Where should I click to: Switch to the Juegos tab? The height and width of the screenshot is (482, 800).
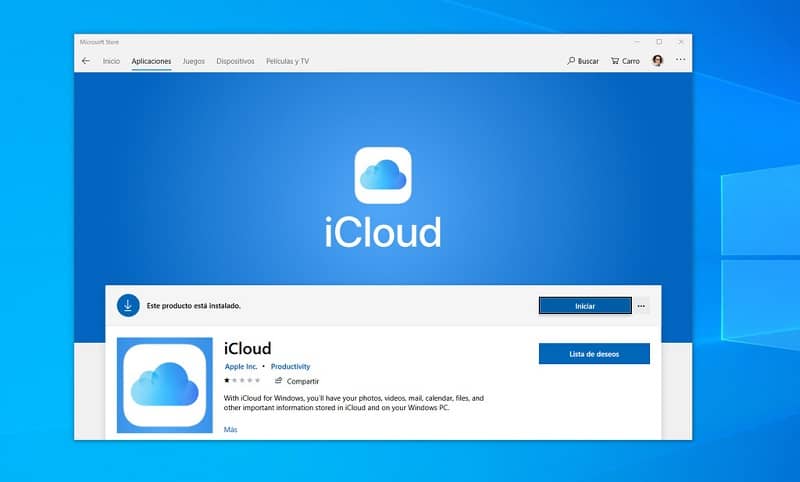(194, 61)
